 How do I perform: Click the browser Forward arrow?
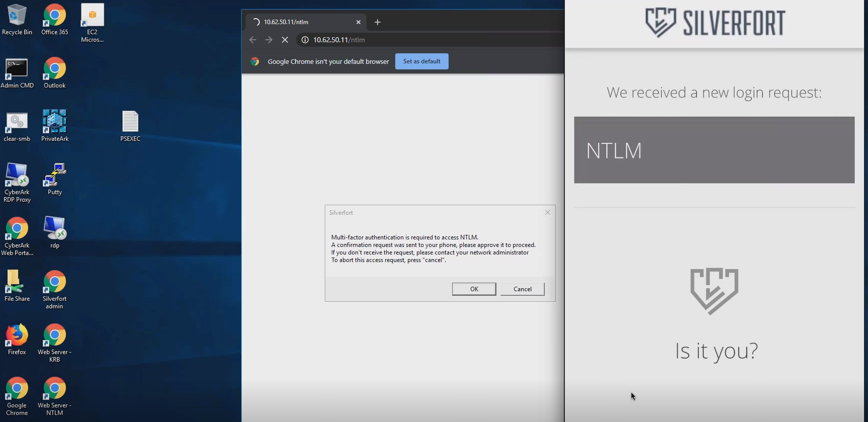click(269, 40)
